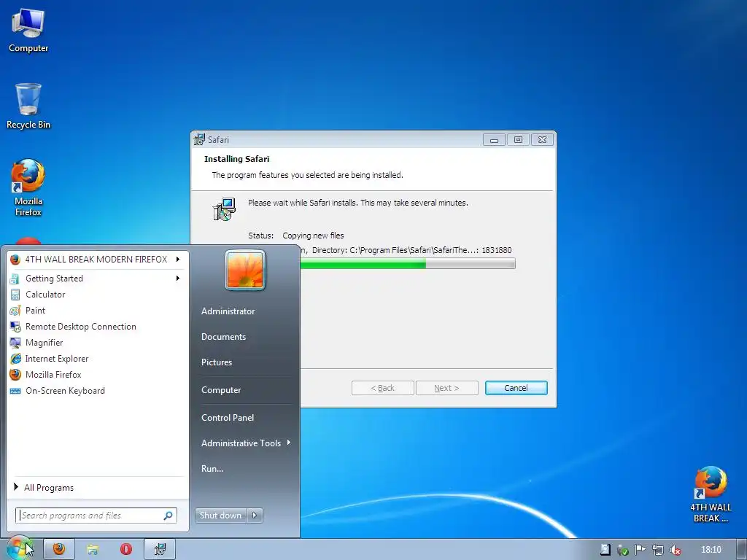Click 'Copying new files' status text
Viewport: 747px width, 560px height.
tap(313, 236)
